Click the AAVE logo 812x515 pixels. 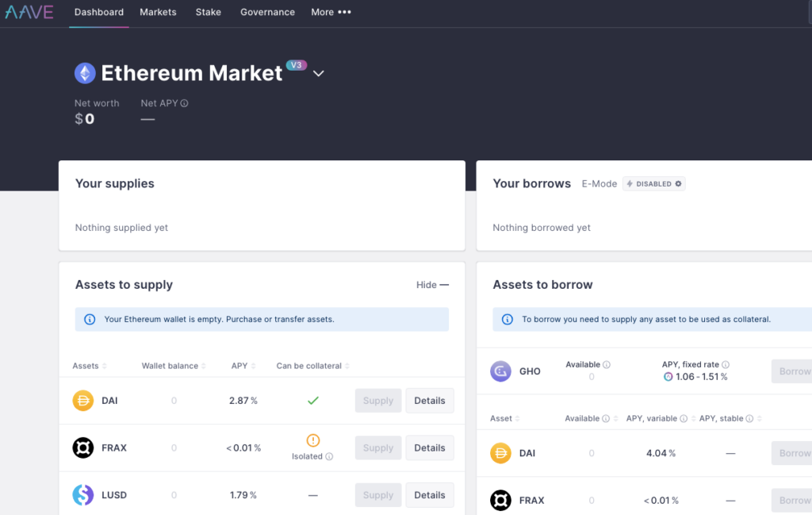pos(29,12)
